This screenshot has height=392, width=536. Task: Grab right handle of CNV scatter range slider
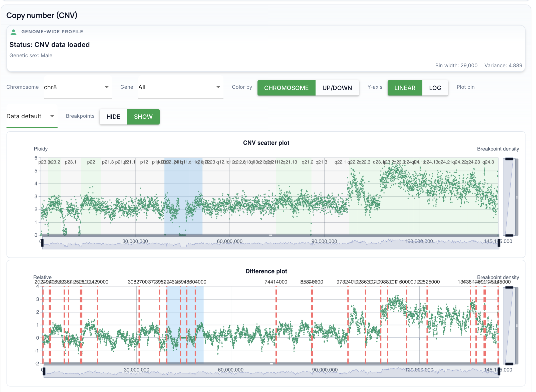click(x=499, y=242)
